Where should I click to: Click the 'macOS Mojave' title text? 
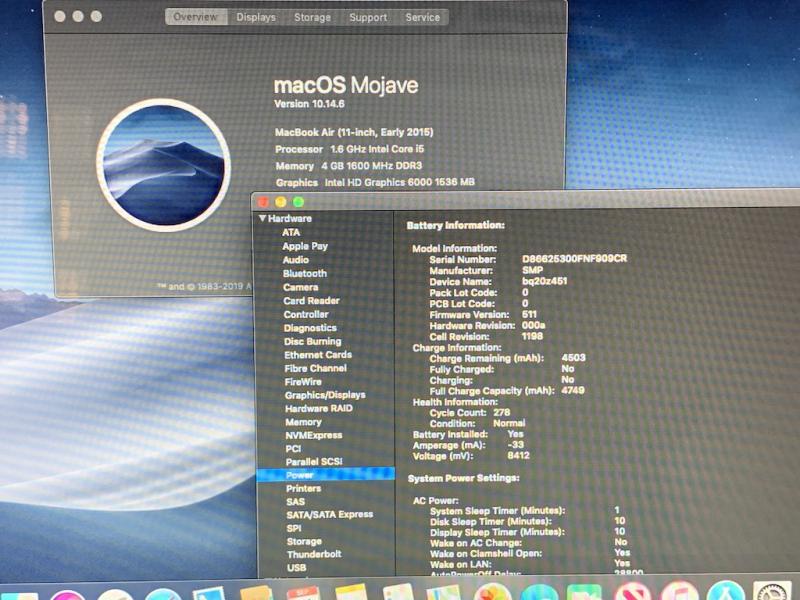pos(346,85)
